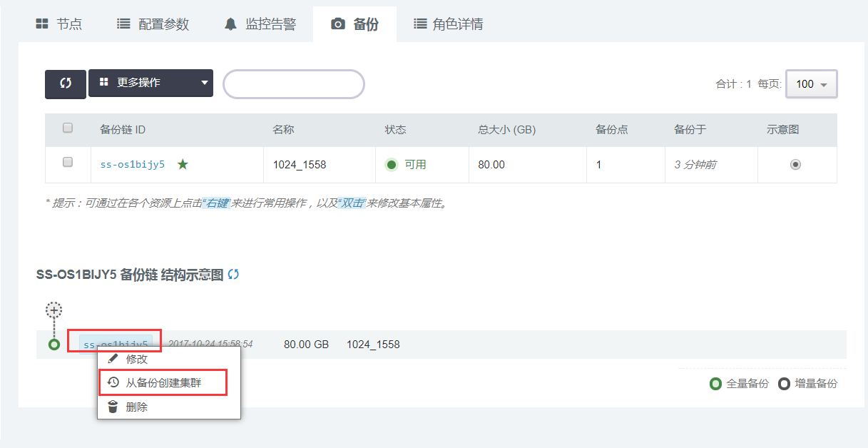Screen dimensions: 868x448
Task: Focus the search input field
Action: 294,84
